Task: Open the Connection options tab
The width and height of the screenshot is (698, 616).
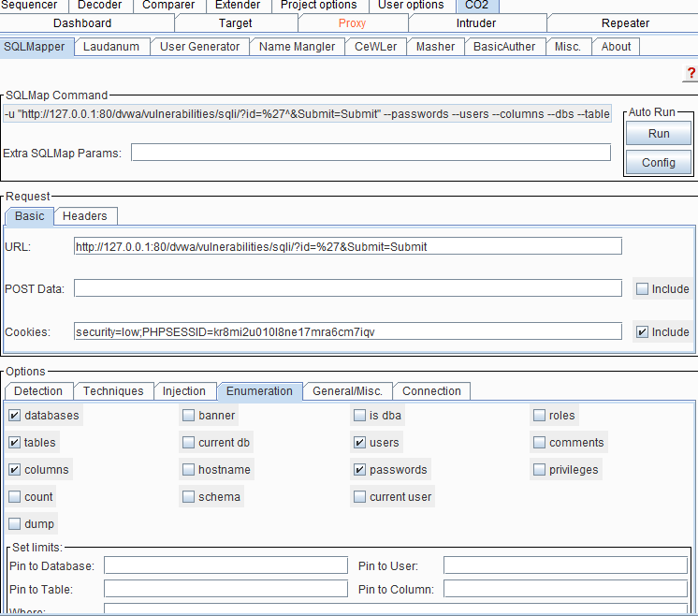Action: point(431,391)
